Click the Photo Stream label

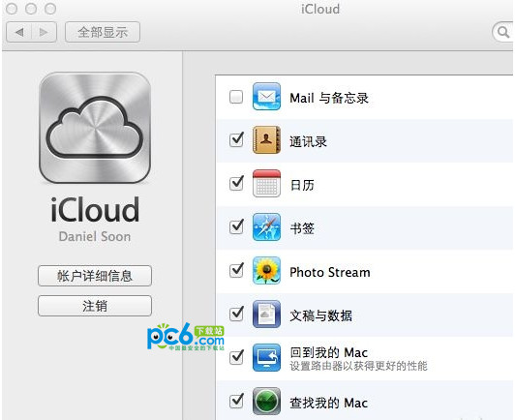[330, 272]
